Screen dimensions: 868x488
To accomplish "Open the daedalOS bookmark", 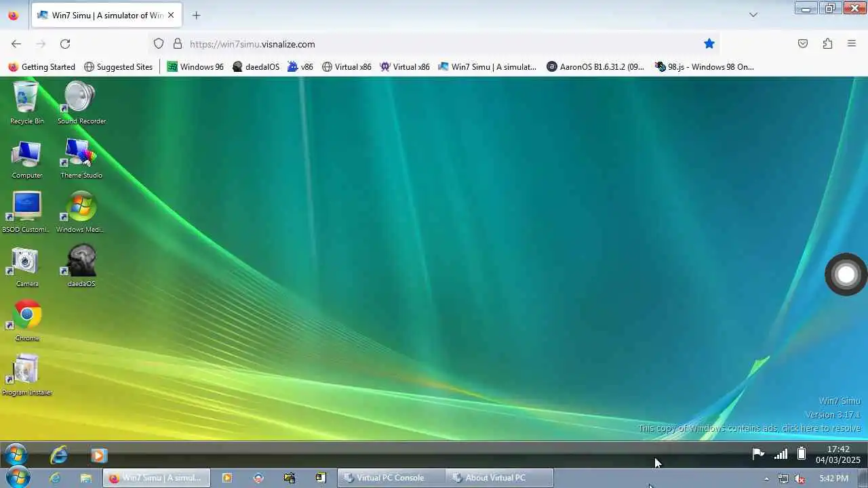I will [x=256, y=66].
